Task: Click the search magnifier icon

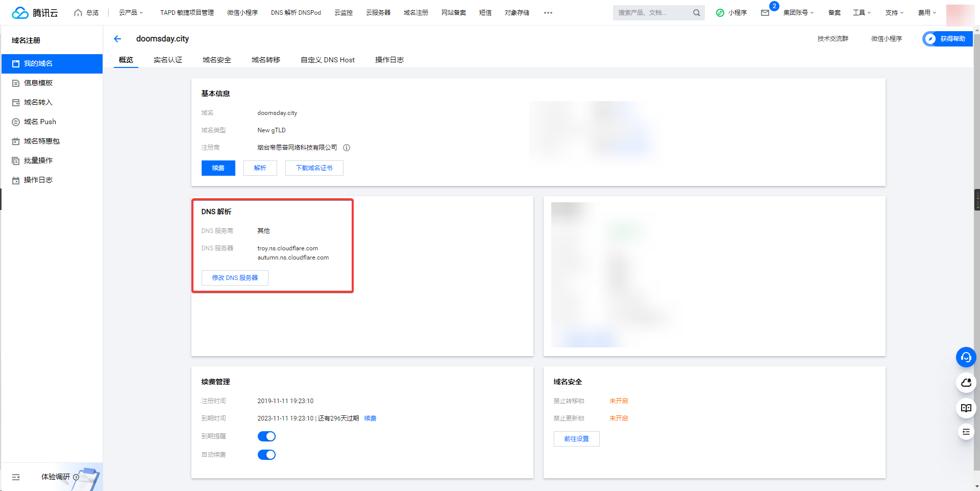Action: coord(696,13)
